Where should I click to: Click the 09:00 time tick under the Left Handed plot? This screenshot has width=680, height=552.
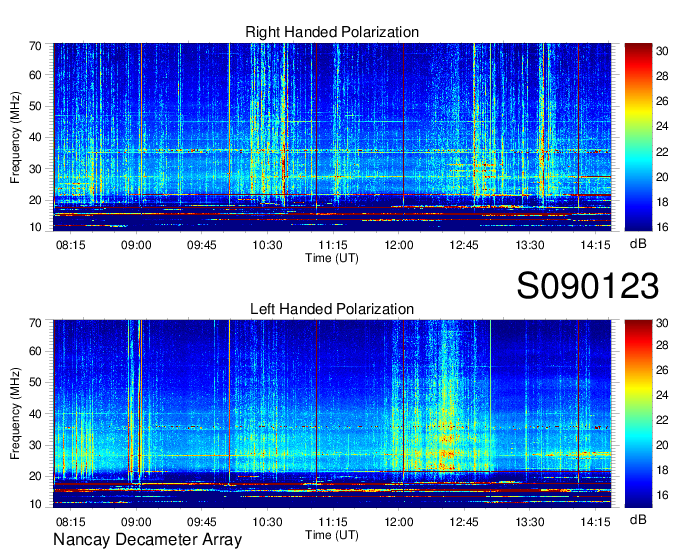136,522
